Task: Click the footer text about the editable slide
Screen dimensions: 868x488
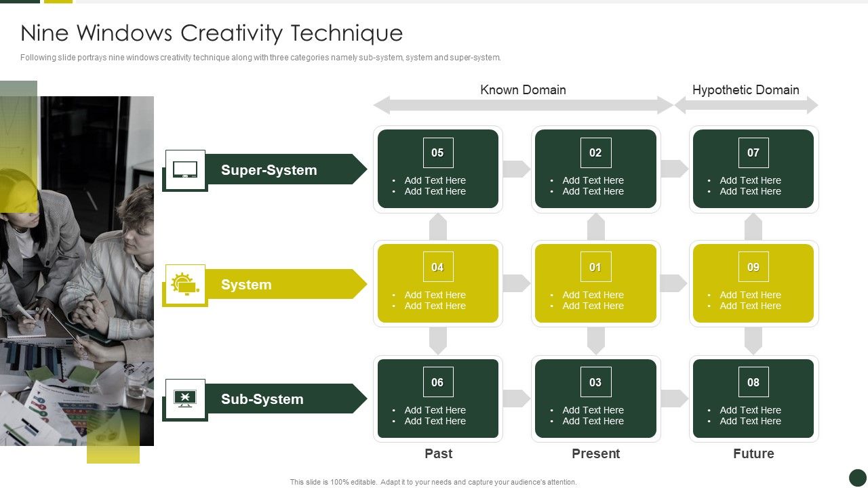Action: tap(433, 483)
